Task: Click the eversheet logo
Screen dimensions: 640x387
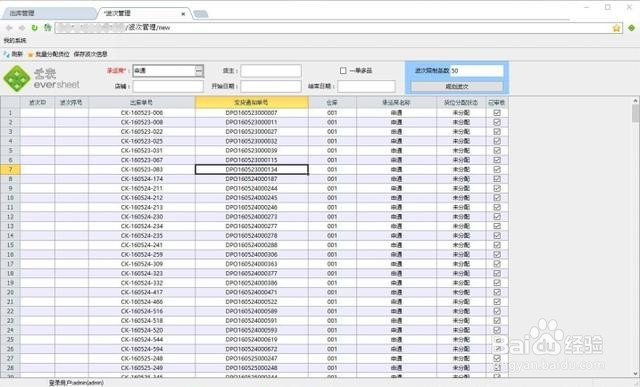Action: click(x=41, y=78)
